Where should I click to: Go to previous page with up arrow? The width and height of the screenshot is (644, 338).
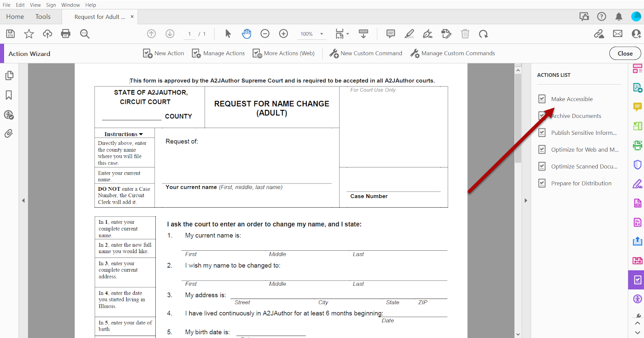[151, 34]
